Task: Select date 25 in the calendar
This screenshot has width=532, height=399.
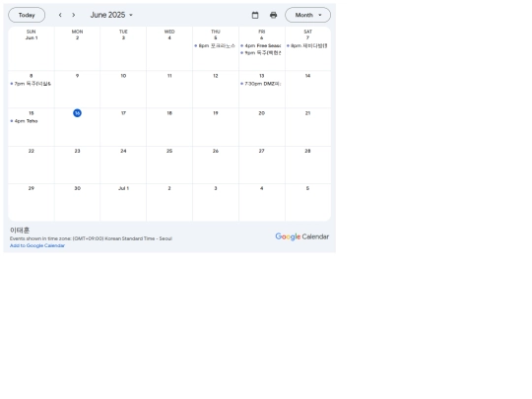Action: tap(169, 151)
